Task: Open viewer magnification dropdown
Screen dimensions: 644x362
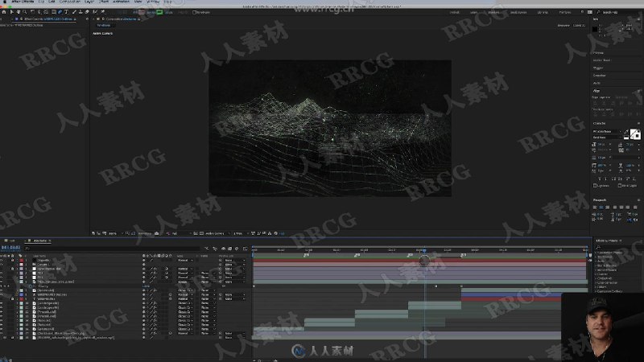Action: 115,233
